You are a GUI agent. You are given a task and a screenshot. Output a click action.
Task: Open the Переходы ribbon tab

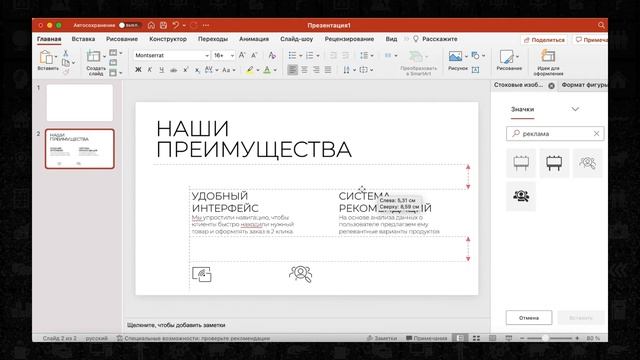click(213, 39)
